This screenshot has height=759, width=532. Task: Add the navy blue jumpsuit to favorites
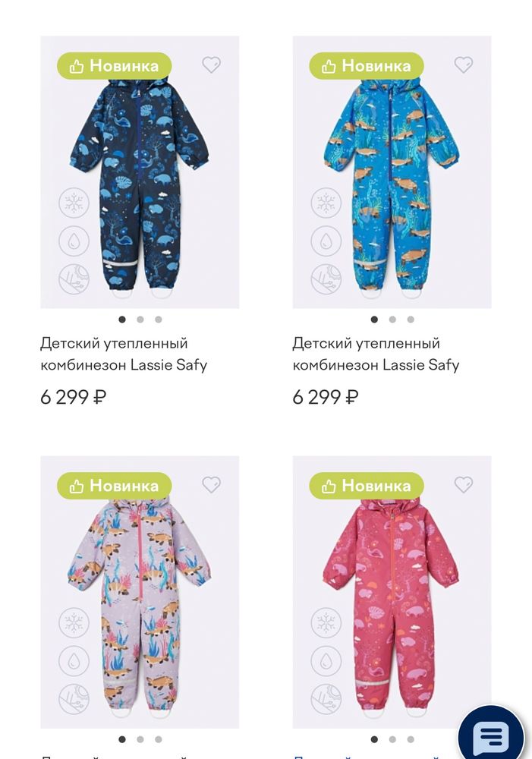point(211,65)
